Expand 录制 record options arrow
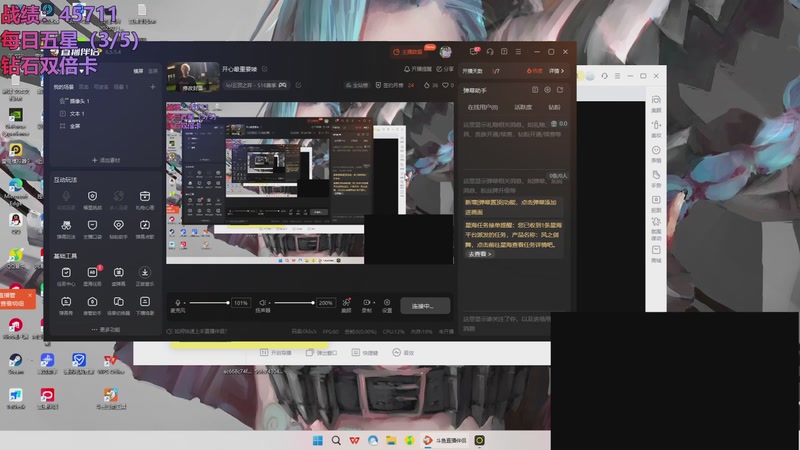 (374, 303)
